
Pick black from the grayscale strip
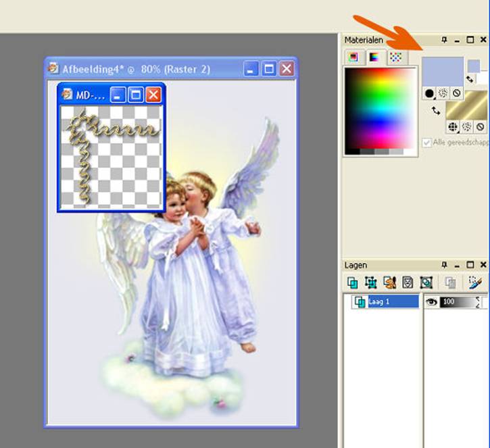pyautogui.click(x=352, y=151)
